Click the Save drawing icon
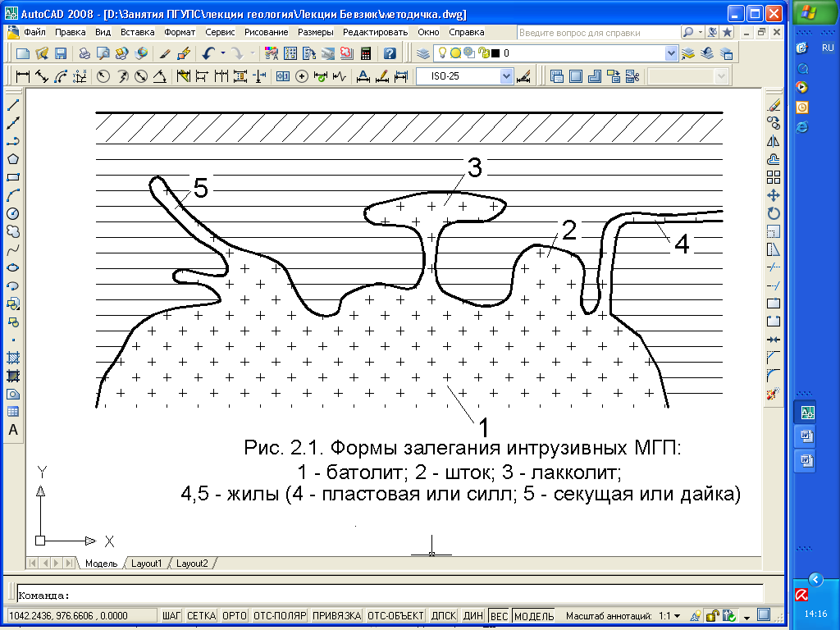The height and width of the screenshot is (630, 840). pyautogui.click(x=60, y=53)
